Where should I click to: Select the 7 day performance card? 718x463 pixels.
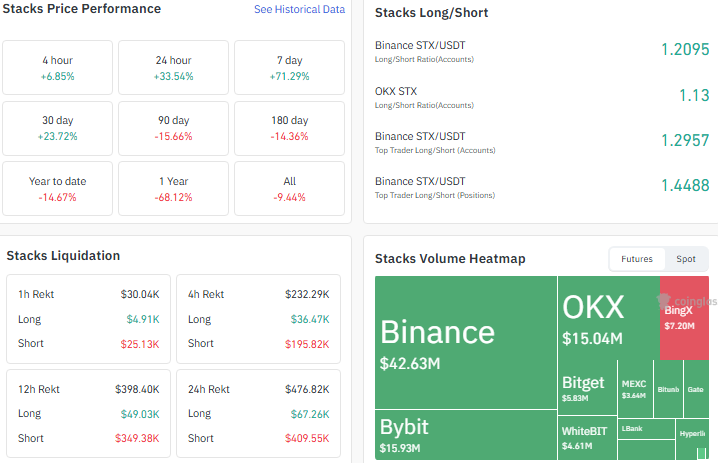click(x=289, y=68)
